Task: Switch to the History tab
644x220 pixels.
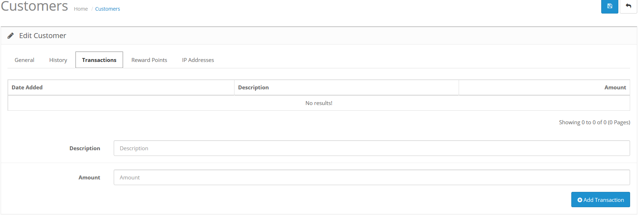Action: pyautogui.click(x=58, y=60)
